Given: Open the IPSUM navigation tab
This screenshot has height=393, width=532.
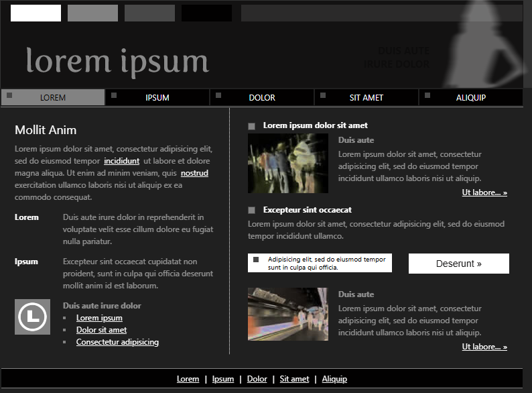Looking at the screenshot, I should tap(157, 98).
